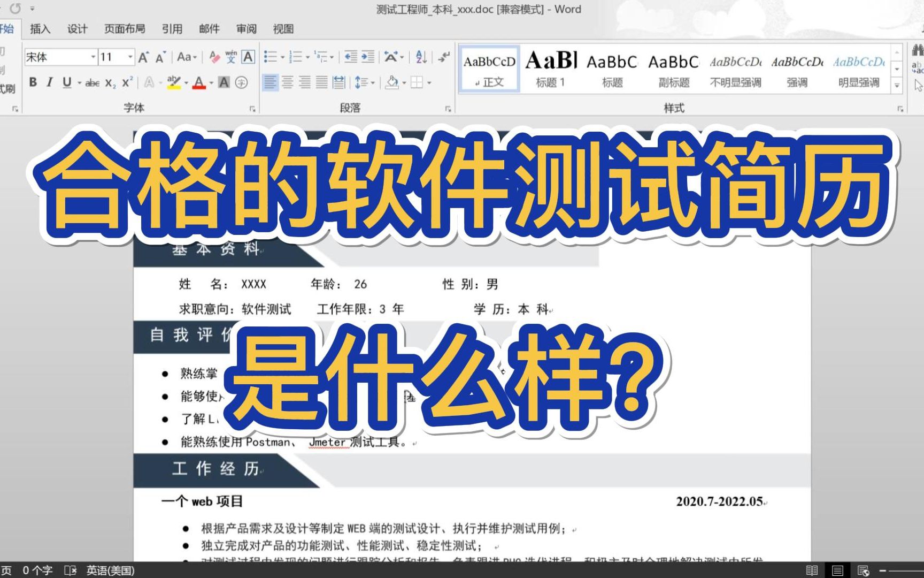Expand the styles gallery more button
Viewport: 924px width, 578px height.
pos(897,85)
